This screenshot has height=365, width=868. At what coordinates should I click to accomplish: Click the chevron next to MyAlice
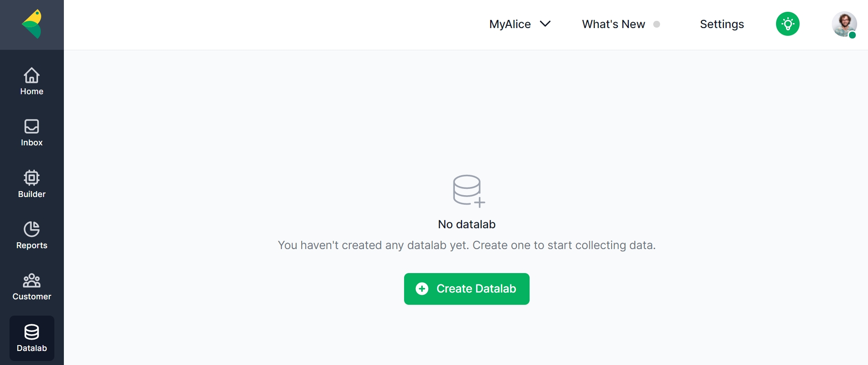click(545, 24)
